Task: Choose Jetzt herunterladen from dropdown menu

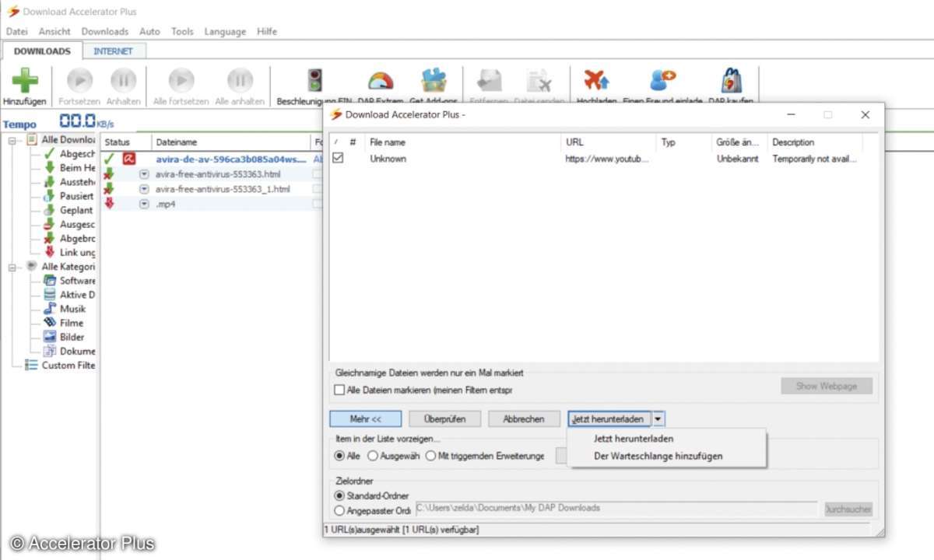Action: 634,439
